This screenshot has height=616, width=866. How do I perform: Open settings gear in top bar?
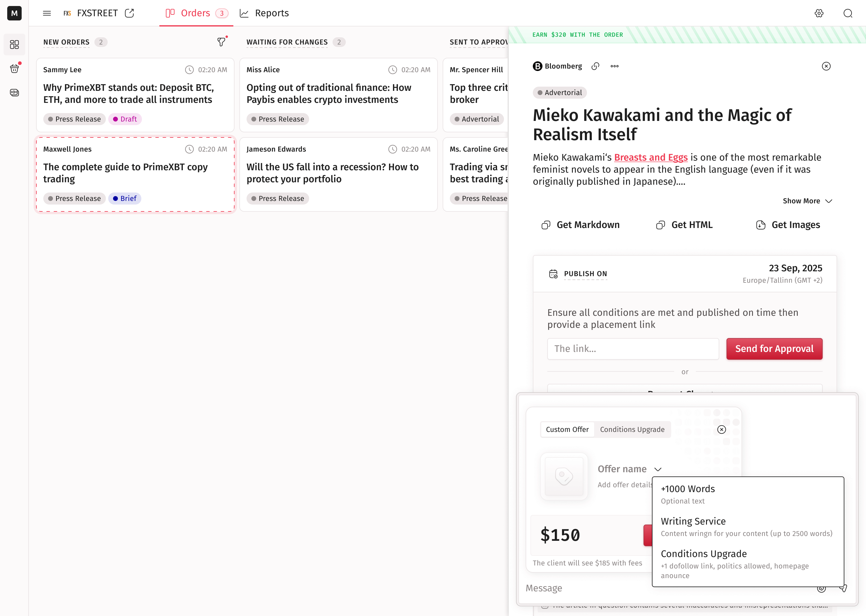coord(819,13)
